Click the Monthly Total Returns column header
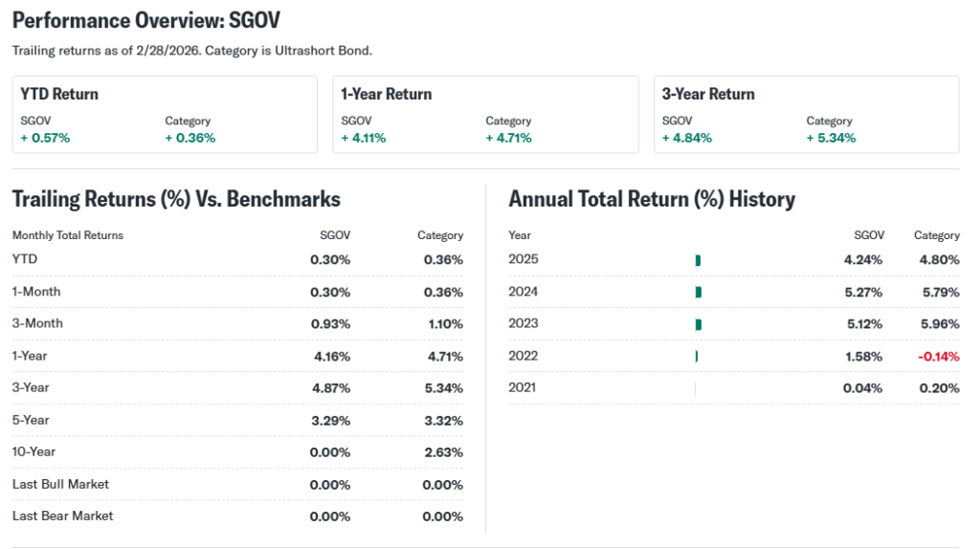 [x=68, y=235]
